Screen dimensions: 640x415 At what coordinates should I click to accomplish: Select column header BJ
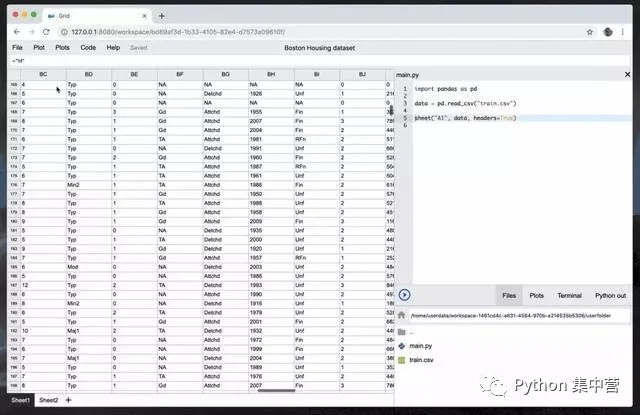(x=362, y=74)
